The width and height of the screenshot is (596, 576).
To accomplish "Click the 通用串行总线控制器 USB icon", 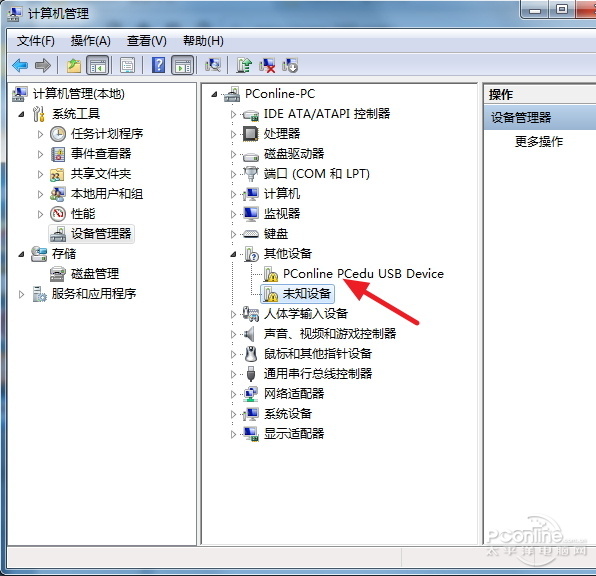I will (250, 374).
